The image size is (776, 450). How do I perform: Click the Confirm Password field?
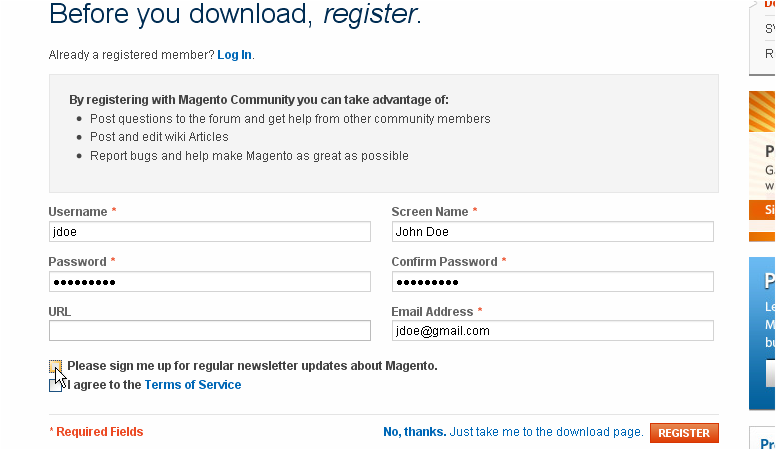(x=552, y=281)
